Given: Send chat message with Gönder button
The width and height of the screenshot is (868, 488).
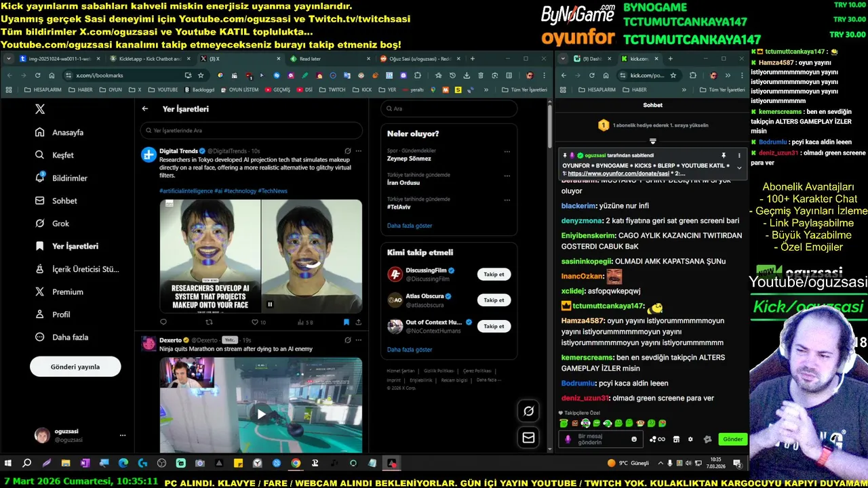Looking at the screenshot, I should point(732,439).
